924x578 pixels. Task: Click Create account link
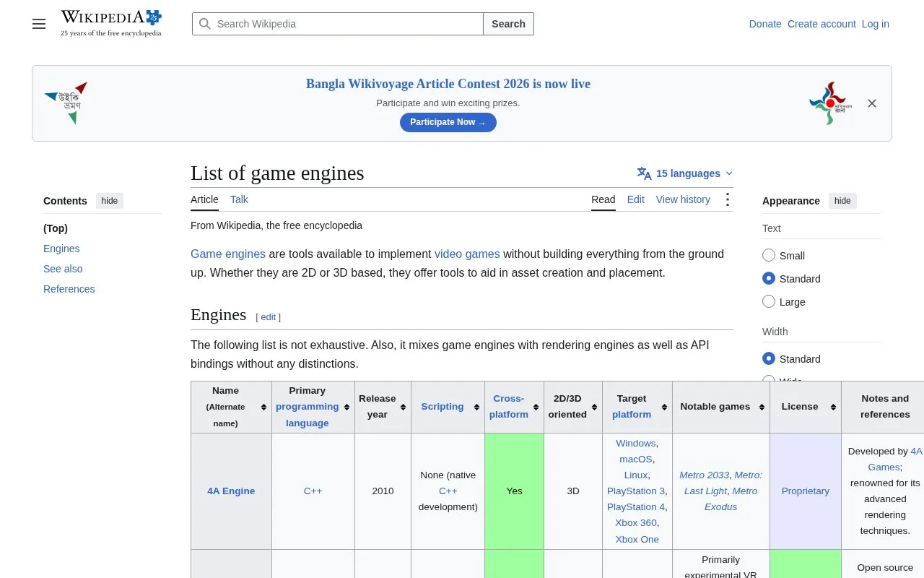pyautogui.click(x=821, y=24)
